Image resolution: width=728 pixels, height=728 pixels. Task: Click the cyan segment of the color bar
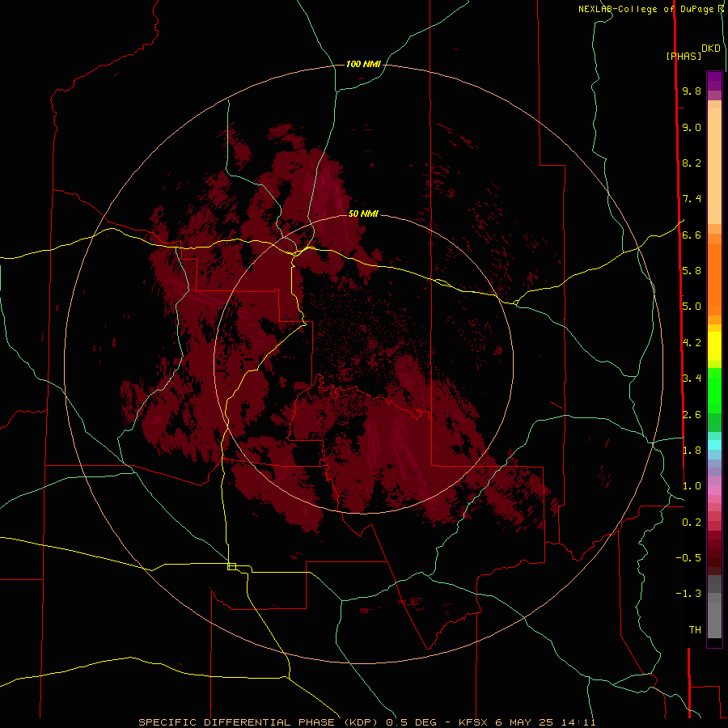pos(714,445)
